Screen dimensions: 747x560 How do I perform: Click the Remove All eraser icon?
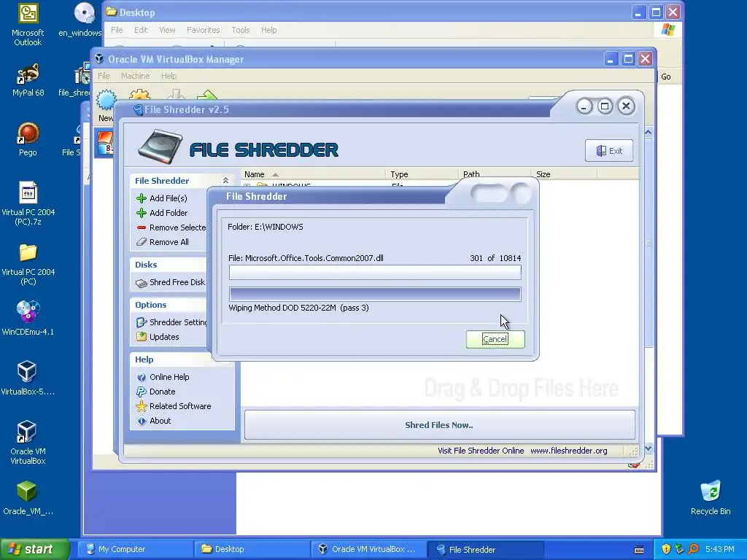coord(141,242)
